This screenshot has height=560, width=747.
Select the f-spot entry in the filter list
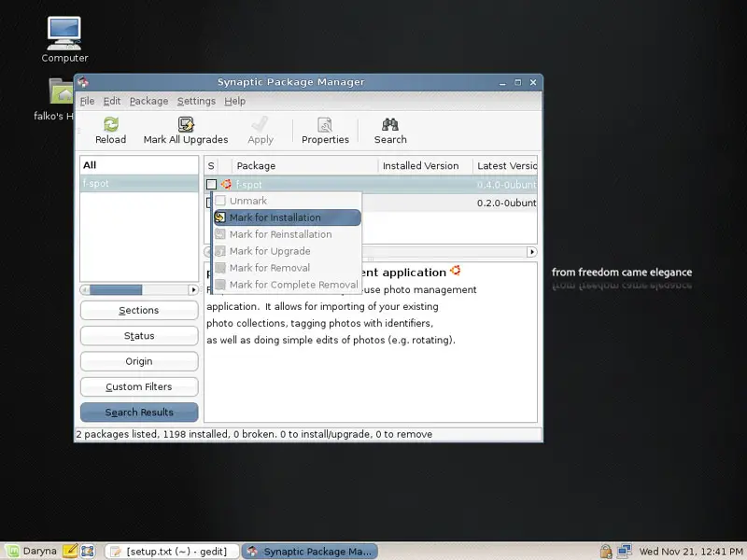pos(139,183)
